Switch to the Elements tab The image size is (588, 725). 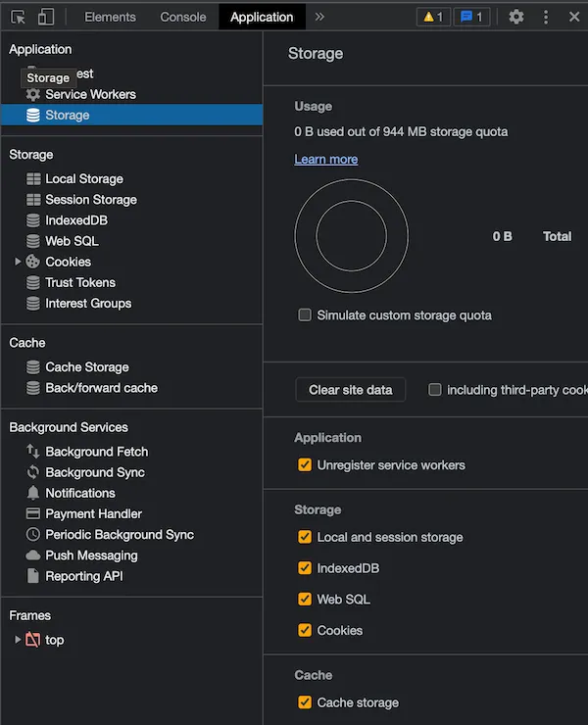(110, 17)
